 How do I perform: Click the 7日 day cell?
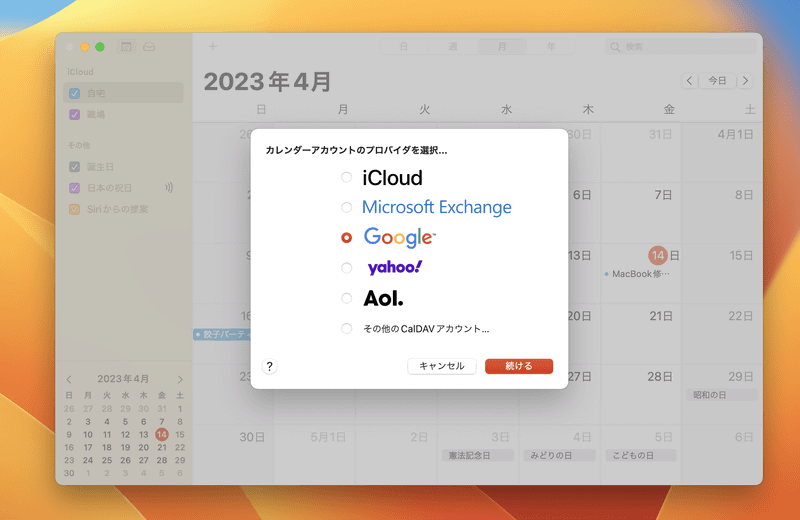point(641,212)
